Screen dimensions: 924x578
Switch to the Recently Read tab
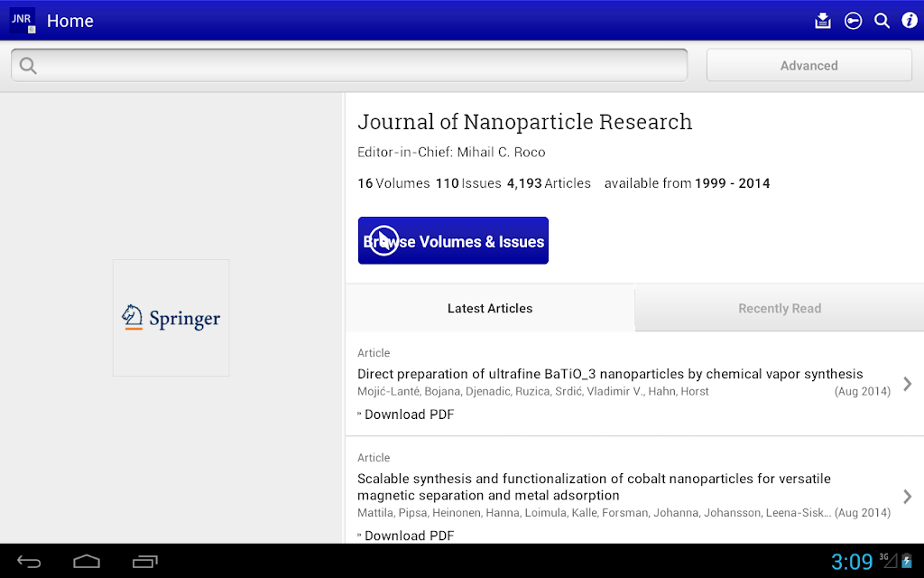tap(779, 309)
